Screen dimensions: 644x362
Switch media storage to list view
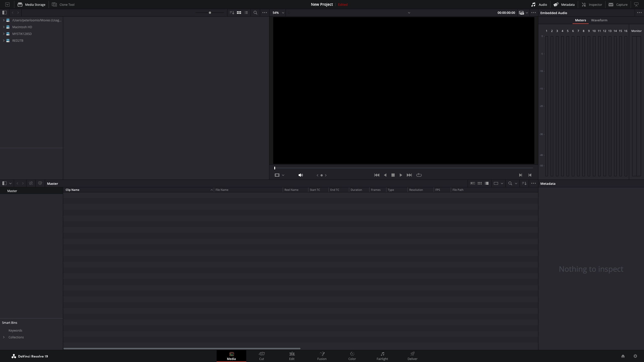(x=246, y=13)
